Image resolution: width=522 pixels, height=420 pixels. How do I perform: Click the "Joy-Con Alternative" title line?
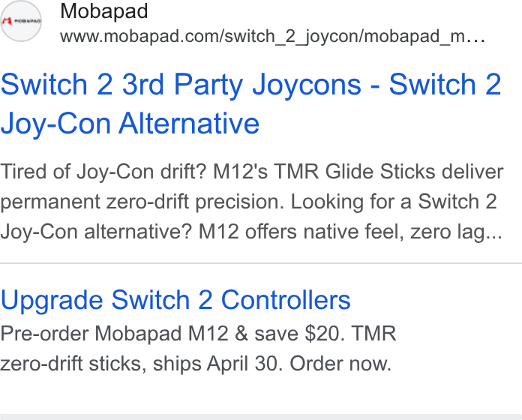click(130, 124)
